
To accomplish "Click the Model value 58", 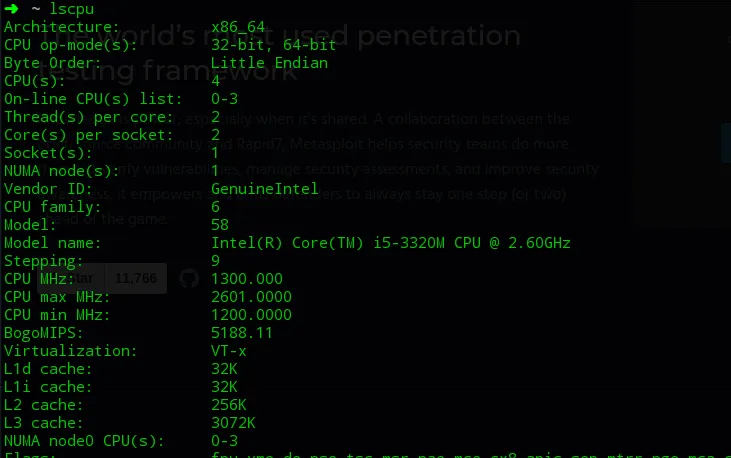I will pos(220,224).
